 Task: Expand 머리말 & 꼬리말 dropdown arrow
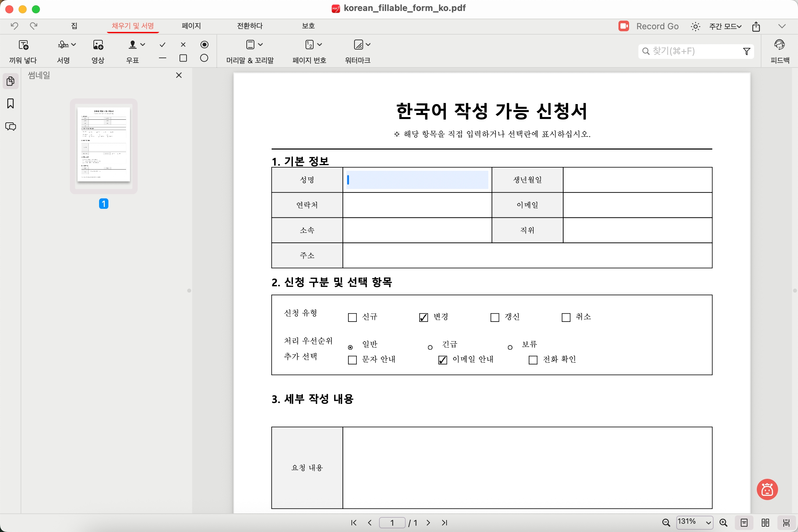pos(261,45)
